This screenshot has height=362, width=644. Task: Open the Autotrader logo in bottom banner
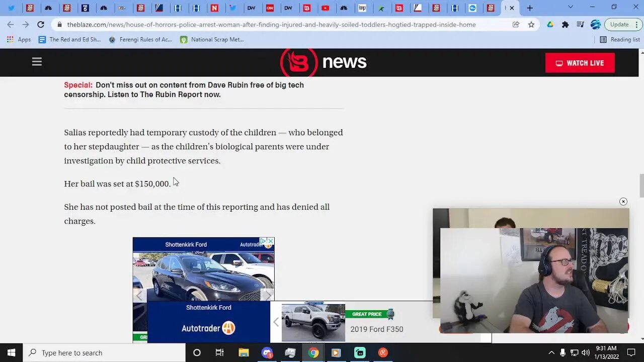click(208, 328)
